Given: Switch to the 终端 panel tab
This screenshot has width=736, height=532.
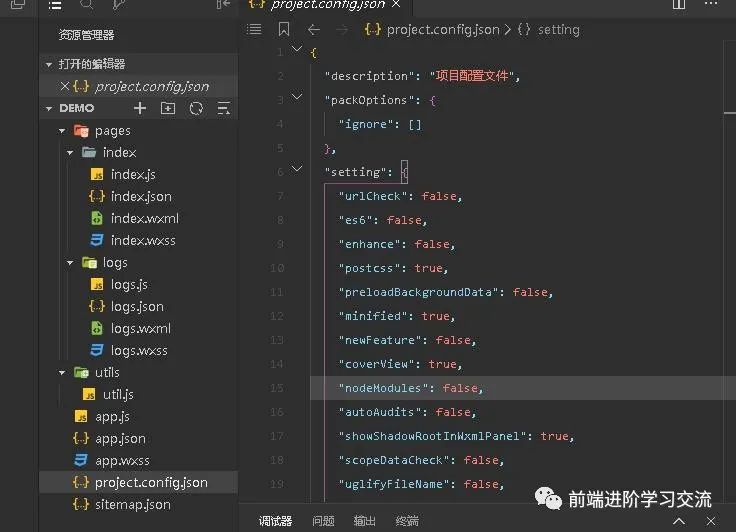Looking at the screenshot, I should 407,521.
